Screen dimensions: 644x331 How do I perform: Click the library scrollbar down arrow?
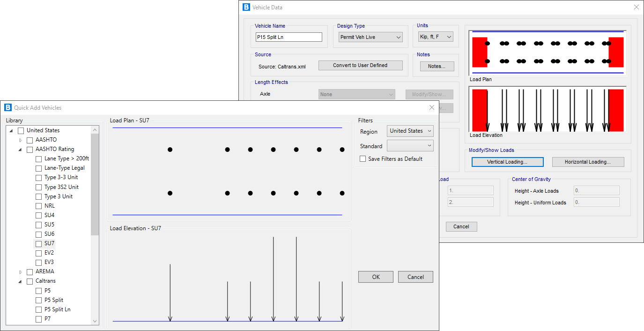[x=95, y=321]
